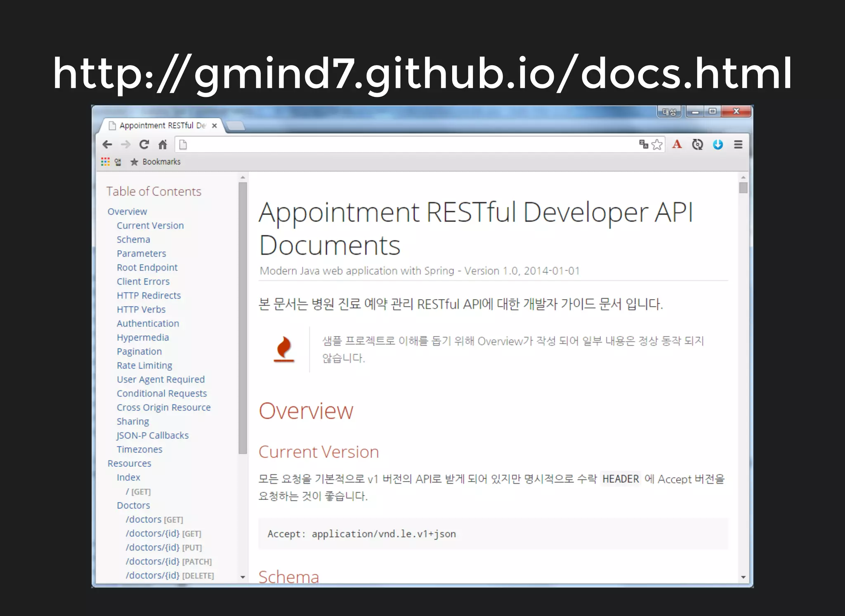This screenshot has width=845, height=616.
Task: Open the Root Endpoint link
Action: pos(147,268)
